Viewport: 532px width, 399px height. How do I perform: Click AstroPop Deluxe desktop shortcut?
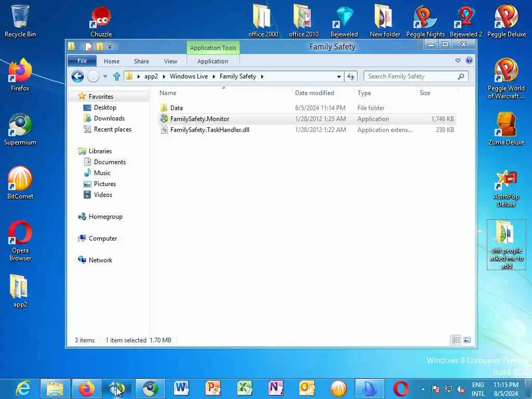[506, 188]
